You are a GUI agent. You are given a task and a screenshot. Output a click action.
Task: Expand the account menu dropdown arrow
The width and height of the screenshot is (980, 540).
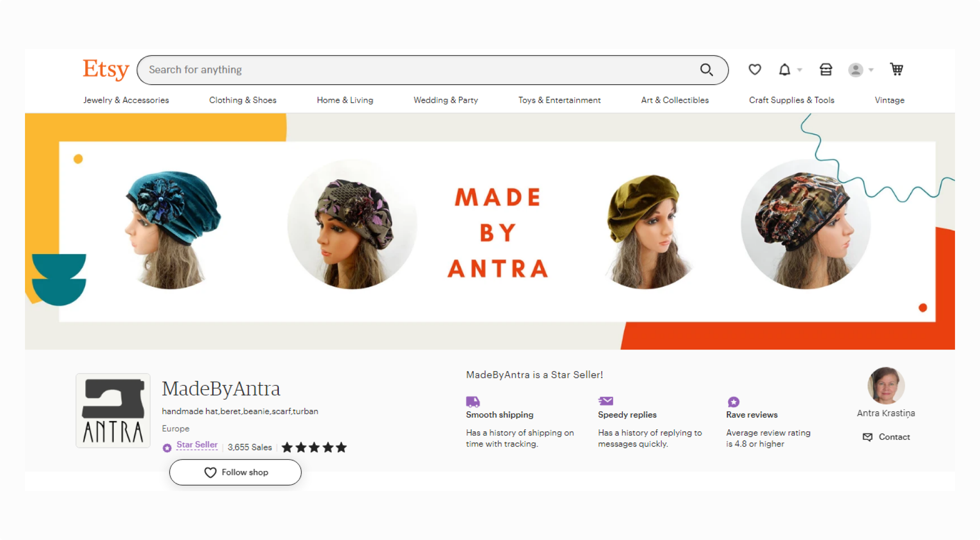871,70
